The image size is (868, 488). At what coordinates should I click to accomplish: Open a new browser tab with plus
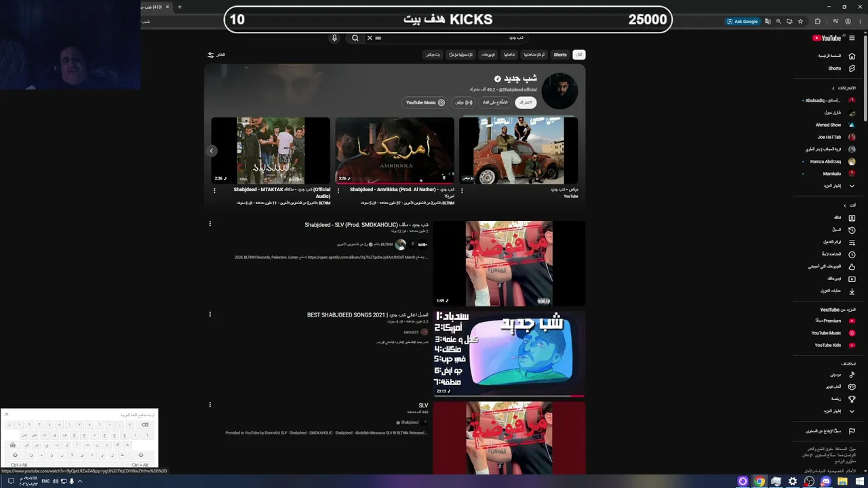click(x=179, y=7)
